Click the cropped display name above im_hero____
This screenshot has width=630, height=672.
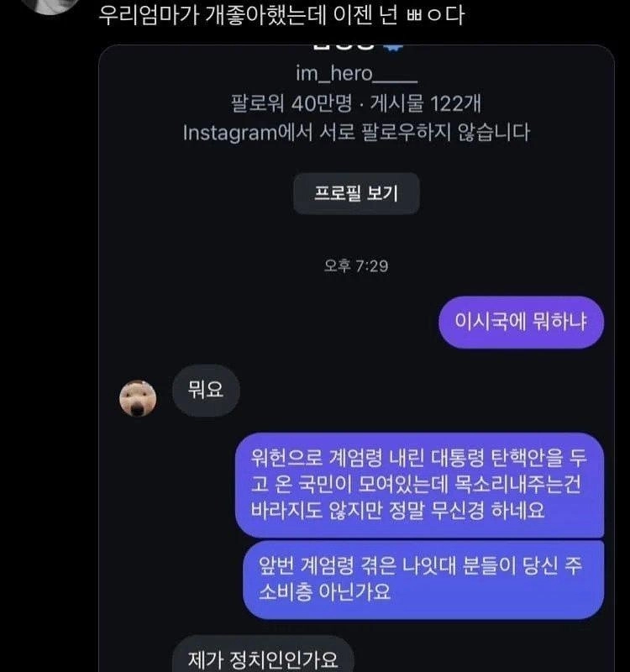coord(344,47)
